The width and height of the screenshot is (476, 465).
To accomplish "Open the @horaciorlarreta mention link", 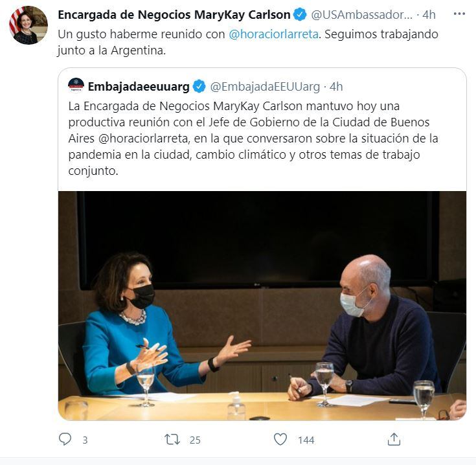I will click(273, 34).
